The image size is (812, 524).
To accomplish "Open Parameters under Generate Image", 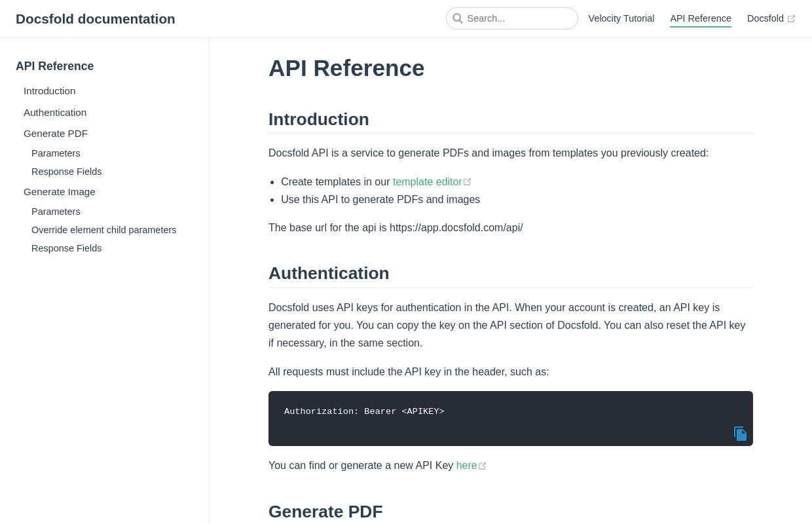I will 56,212.
